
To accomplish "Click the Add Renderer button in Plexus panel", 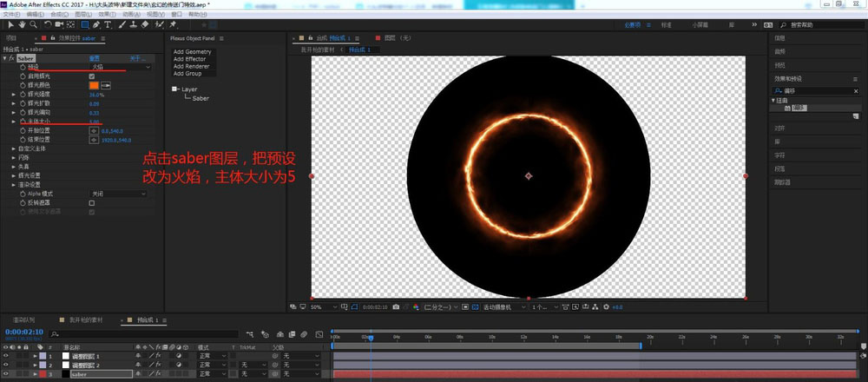I will pos(192,66).
